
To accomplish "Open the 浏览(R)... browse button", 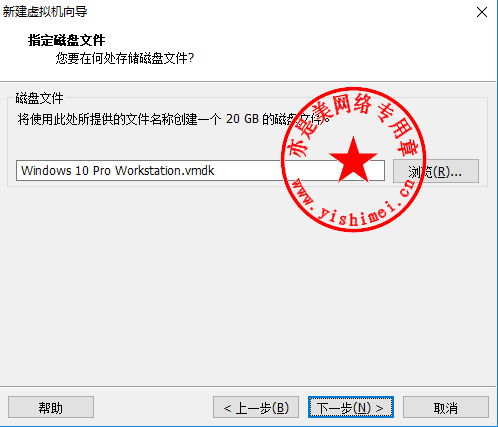I will click(x=436, y=171).
